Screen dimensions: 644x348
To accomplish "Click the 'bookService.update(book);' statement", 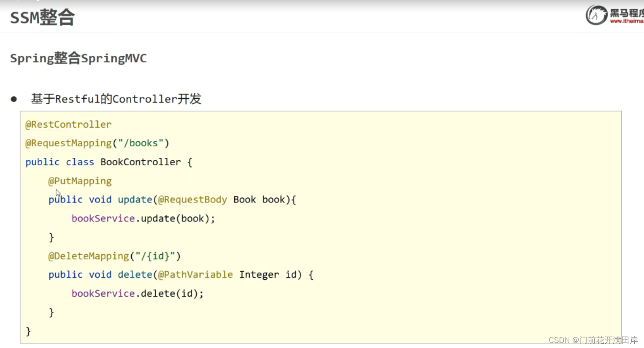I will (143, 219).
